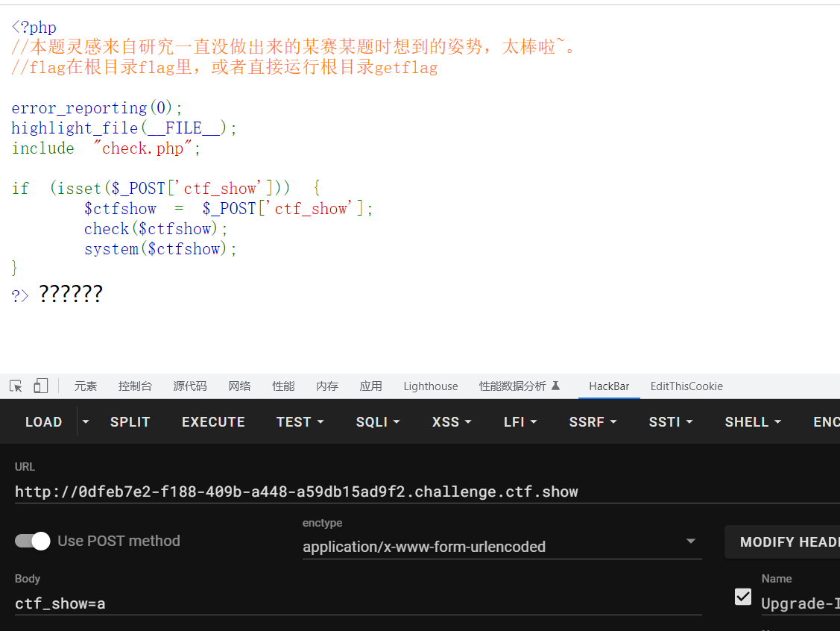Switch to the Lighthouse tab
This screenshot has height=631, width=840.
(430, 386)
